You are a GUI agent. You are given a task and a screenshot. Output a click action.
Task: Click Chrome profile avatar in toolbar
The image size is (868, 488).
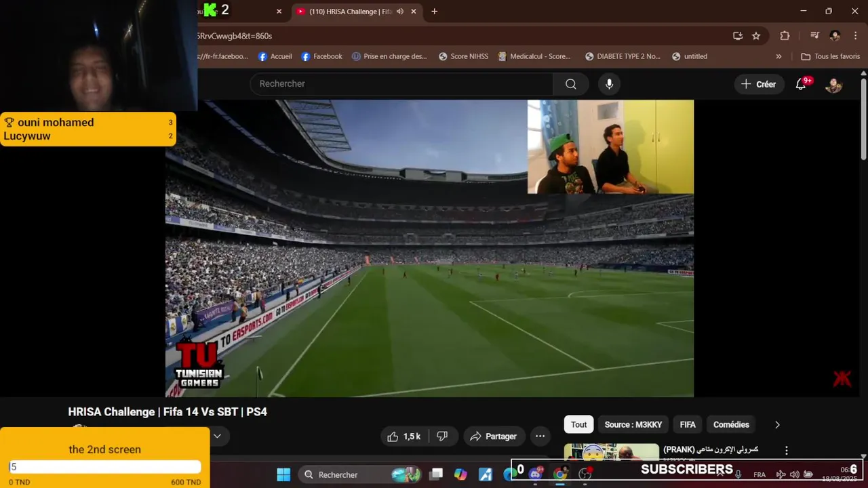coord(835,36)
